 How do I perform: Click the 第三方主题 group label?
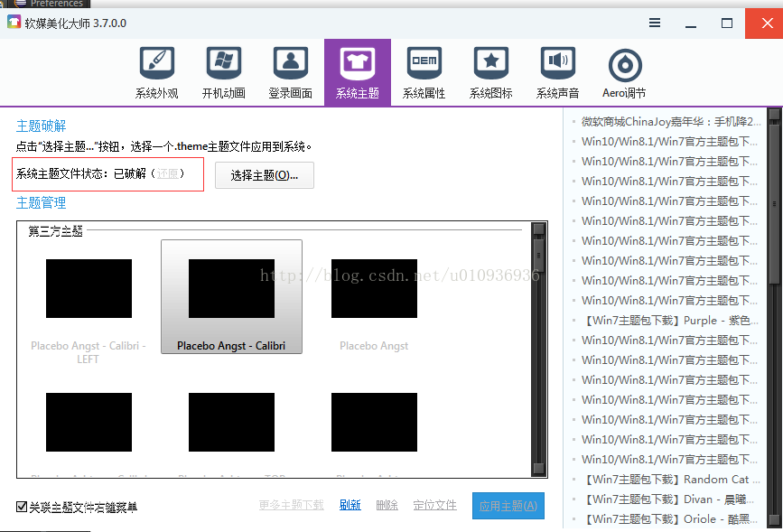click(55, 231)
